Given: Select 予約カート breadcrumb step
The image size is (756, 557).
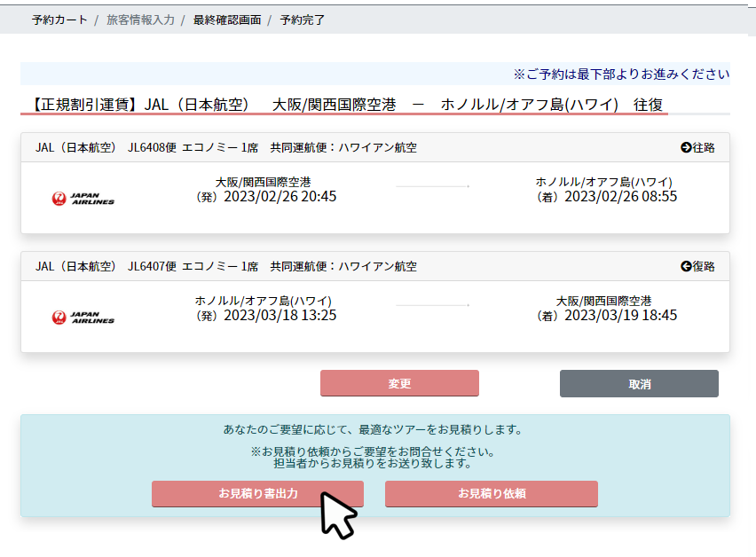Looking at the screenshot, I should click(59, 20).
